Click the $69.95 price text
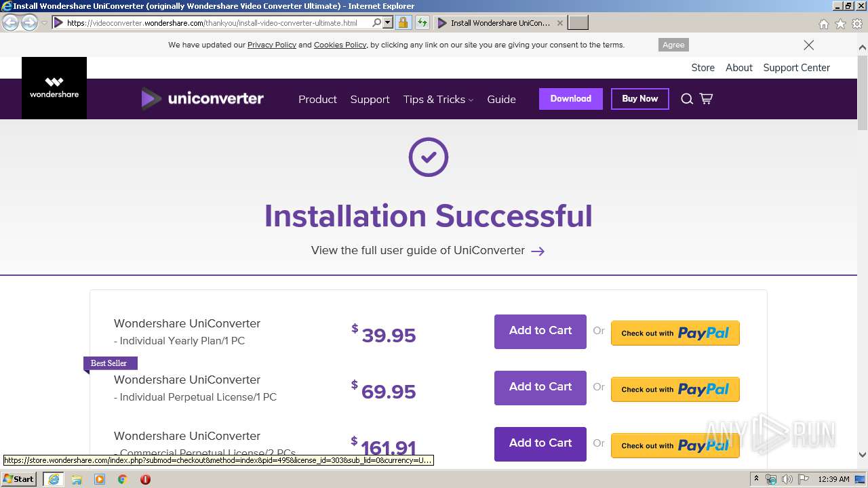868x488 pixels. (384, 390)
